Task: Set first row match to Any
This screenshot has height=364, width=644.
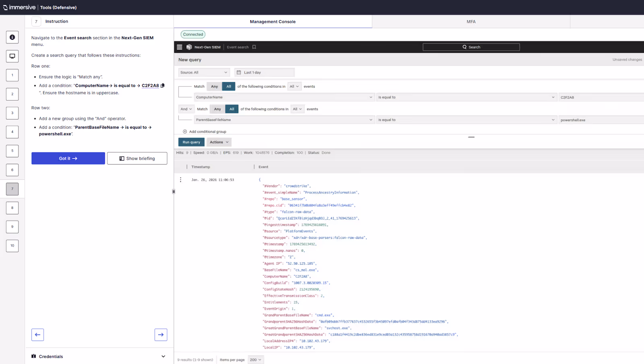Action: pos(214,86)
